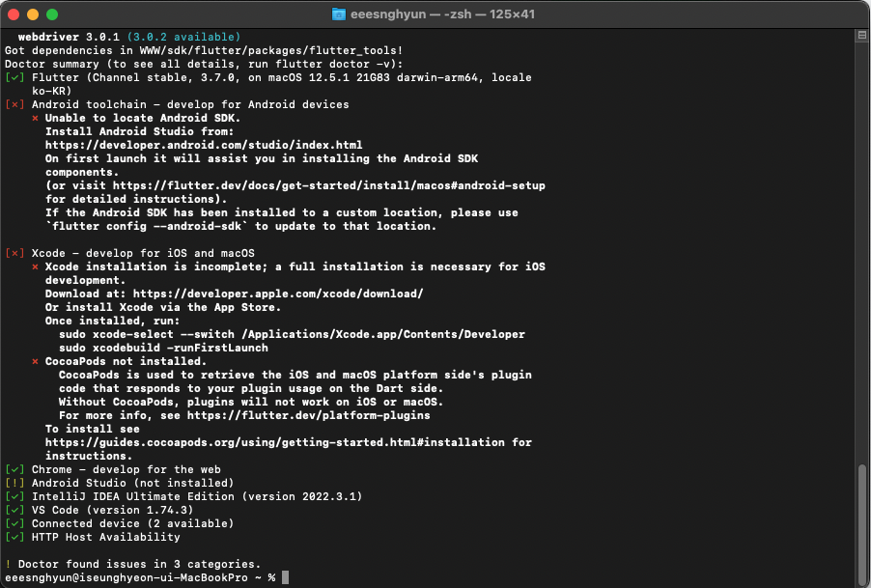
Task: Click 'VS Code (version 1.74.3)'
Action: click(113, 510)
